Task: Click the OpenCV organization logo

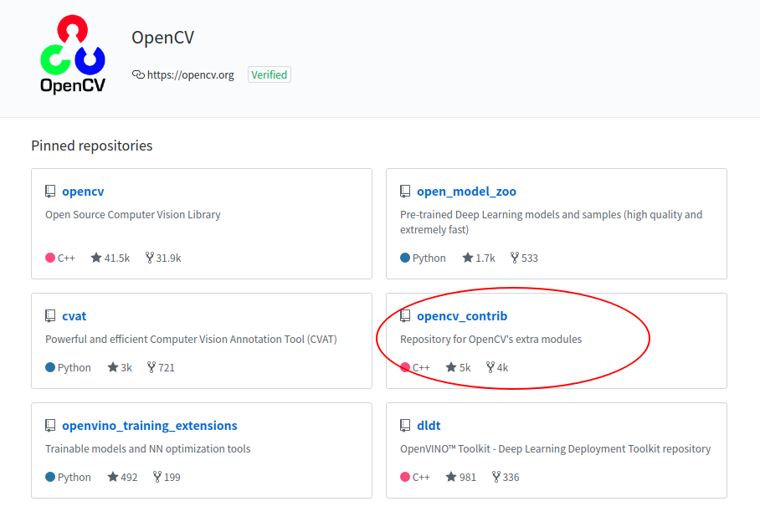Action: [73, 54]
